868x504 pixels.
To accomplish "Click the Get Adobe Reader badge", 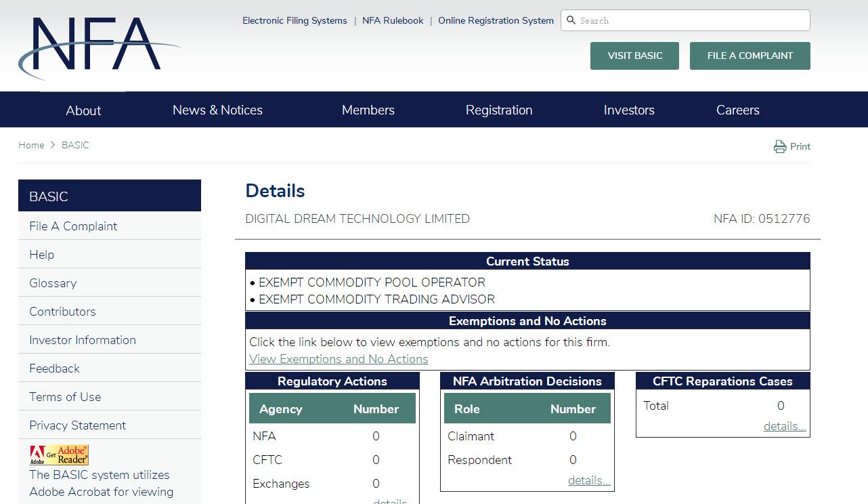I will coord(59,455).
